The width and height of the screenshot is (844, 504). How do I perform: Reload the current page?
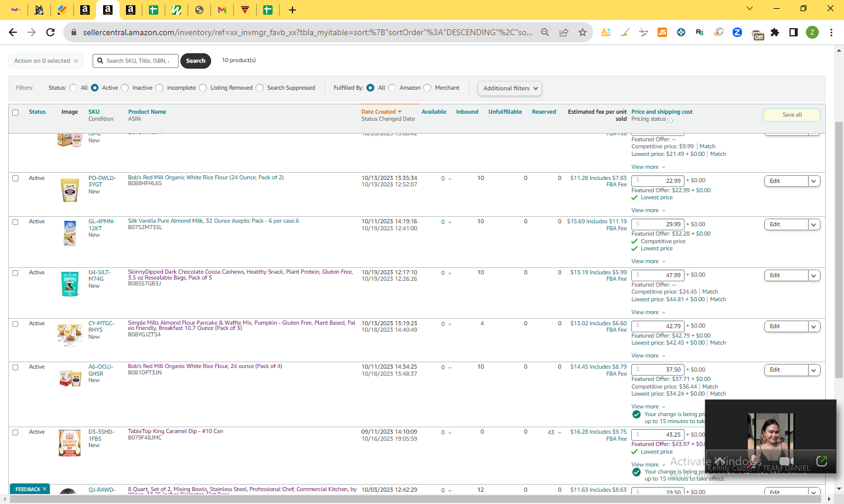(50, 32)
